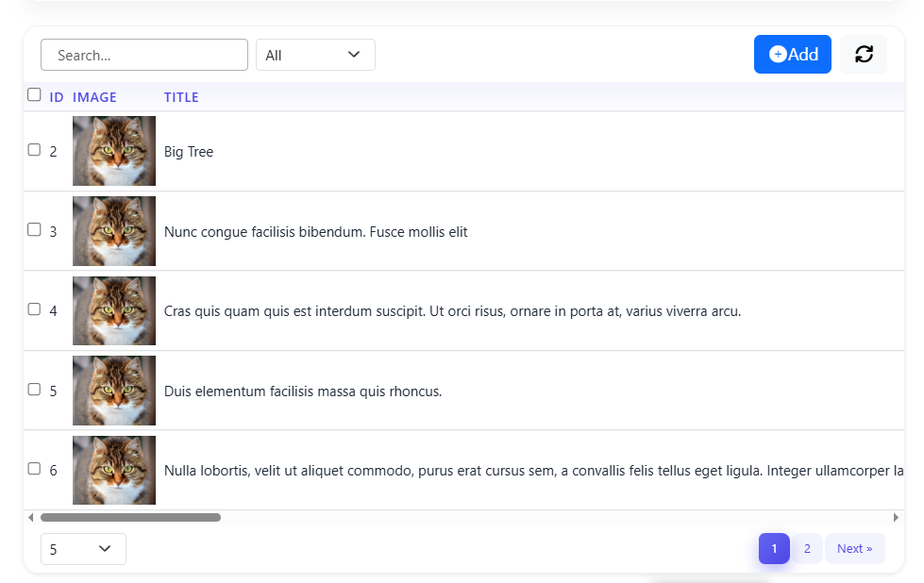Screen dimensions: 924x583
Task: Open the All filter dropdown
Action: 315,55
